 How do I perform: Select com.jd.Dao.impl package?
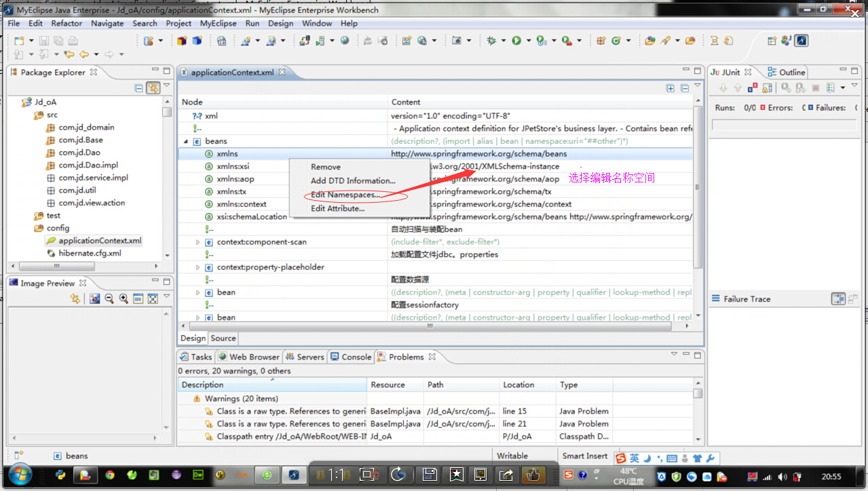[88, 165]
